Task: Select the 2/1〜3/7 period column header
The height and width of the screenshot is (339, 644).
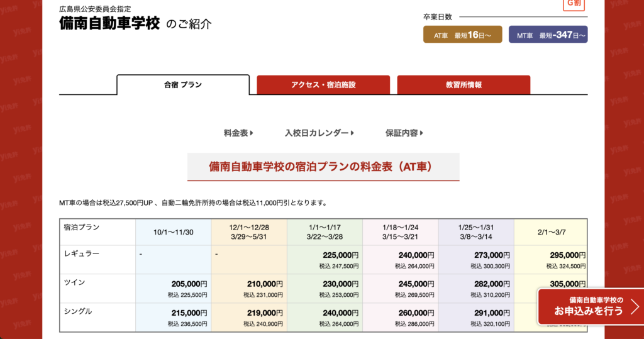Action: (x=550, y=232)
